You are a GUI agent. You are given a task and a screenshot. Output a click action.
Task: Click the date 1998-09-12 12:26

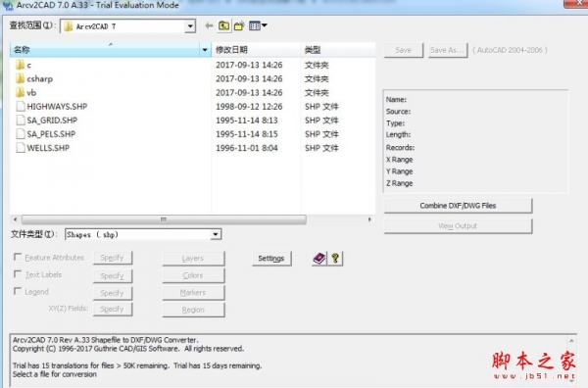[249, 107]
